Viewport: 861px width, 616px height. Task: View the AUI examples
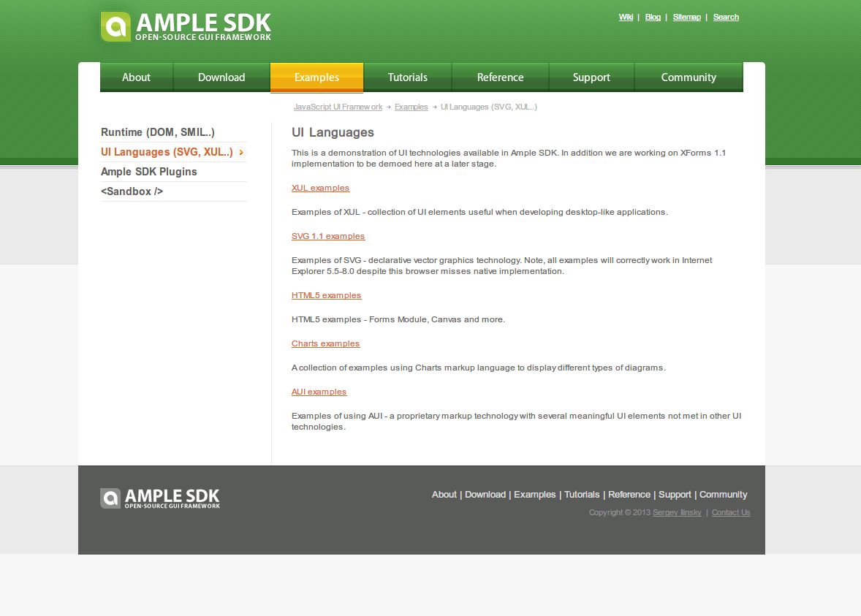click(319, 392)
